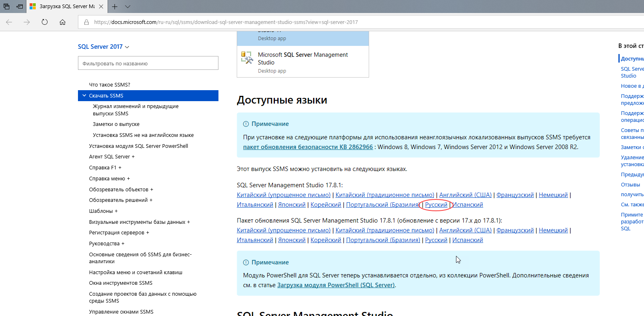The image size is (644, 316).
Task: Click Японский under SSMS 17.8.1
Action: 292,205
